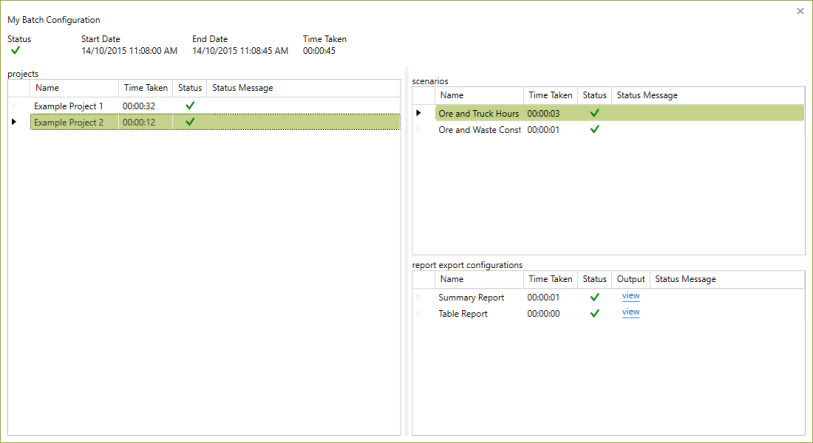Click the overall batch status checkmark icon
The width and height of the screenshot is (813, 443).
[16, 50]
